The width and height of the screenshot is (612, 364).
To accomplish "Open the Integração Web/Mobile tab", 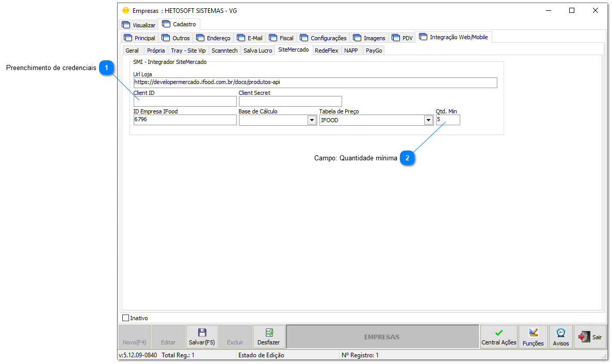I will 454,37.
